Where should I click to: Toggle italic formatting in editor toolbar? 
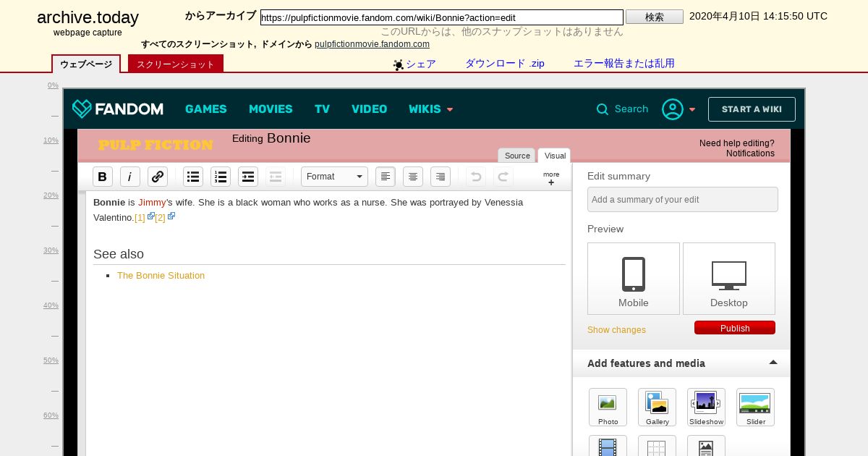(x=130, y=177)
